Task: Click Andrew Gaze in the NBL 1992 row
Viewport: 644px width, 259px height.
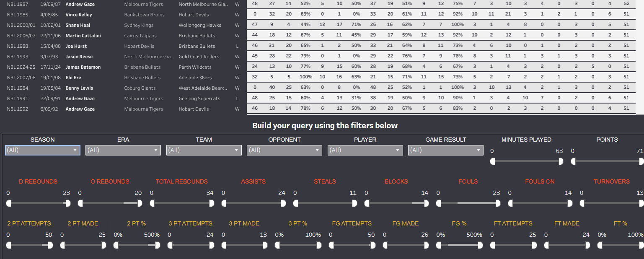Action: [x=80, y=109]
